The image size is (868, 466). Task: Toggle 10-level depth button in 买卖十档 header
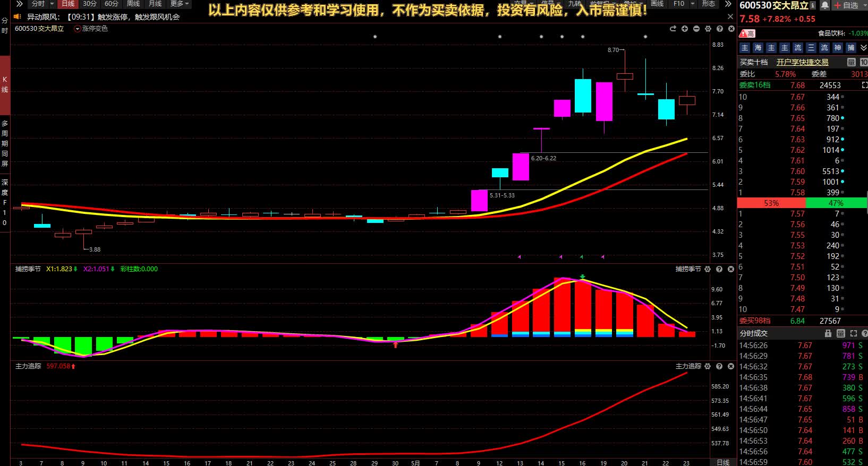coord(864,62)
